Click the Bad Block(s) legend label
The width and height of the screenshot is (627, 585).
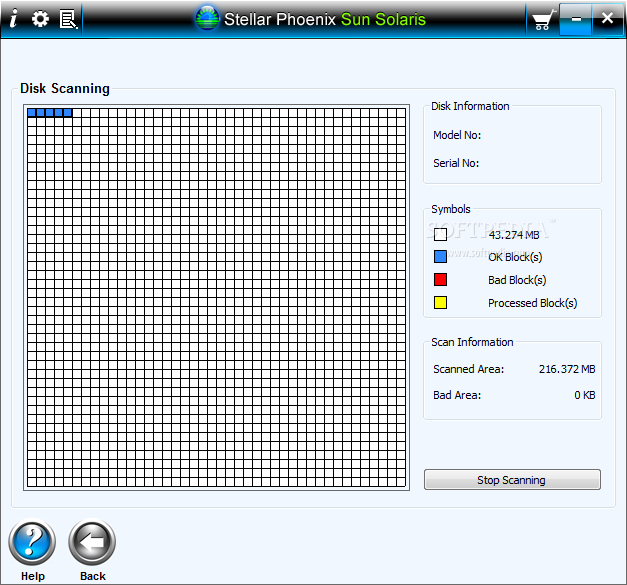(x=517, y=280)
